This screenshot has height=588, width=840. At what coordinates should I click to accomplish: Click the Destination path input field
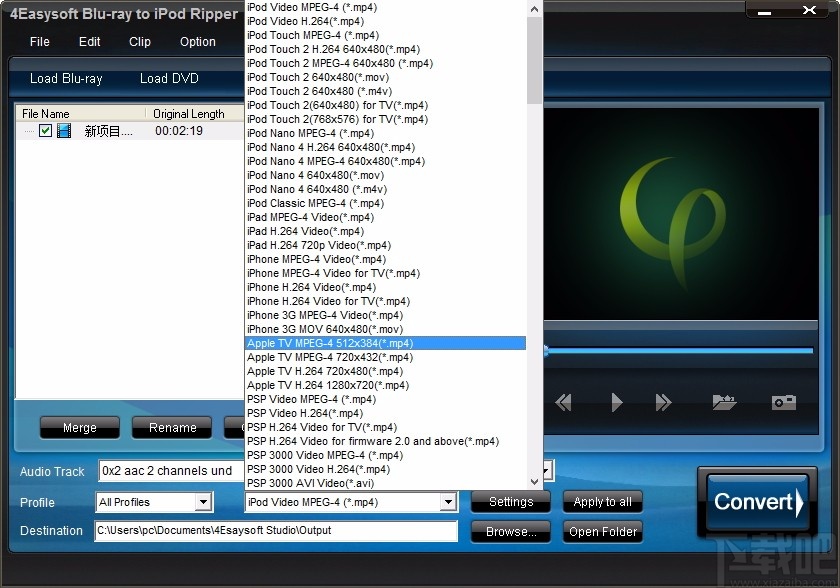[x=280, y=532]
